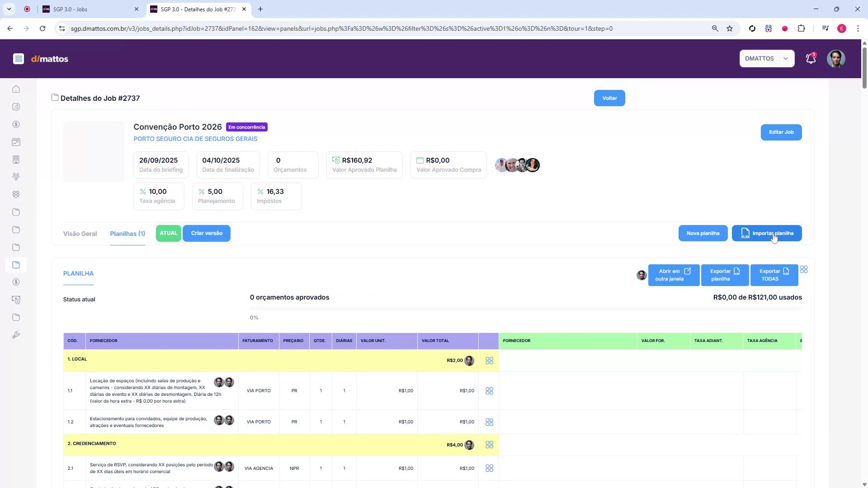
Task: Select the Home icon in the sidebar
Action: [16, 89]
